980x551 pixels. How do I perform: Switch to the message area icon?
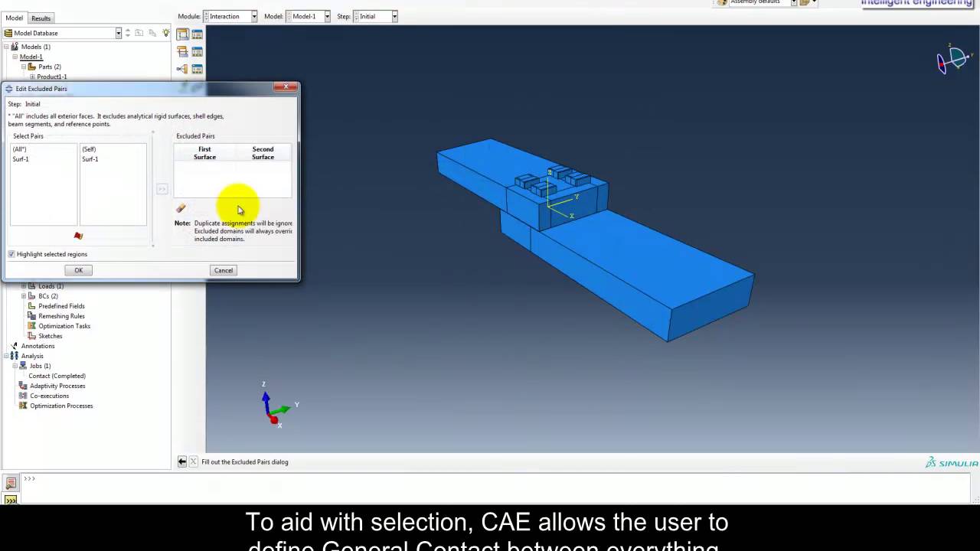11,484
